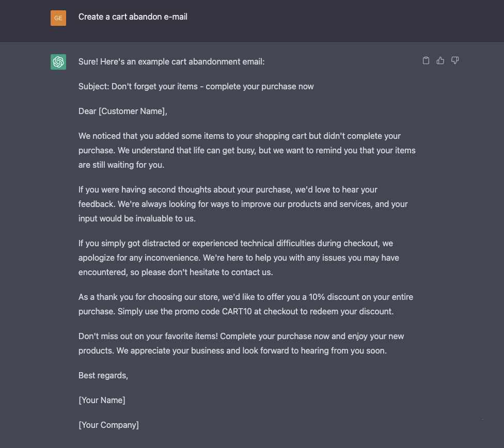Click the prompt text "Create a cart abandon e-mail"

pos(133,17)
